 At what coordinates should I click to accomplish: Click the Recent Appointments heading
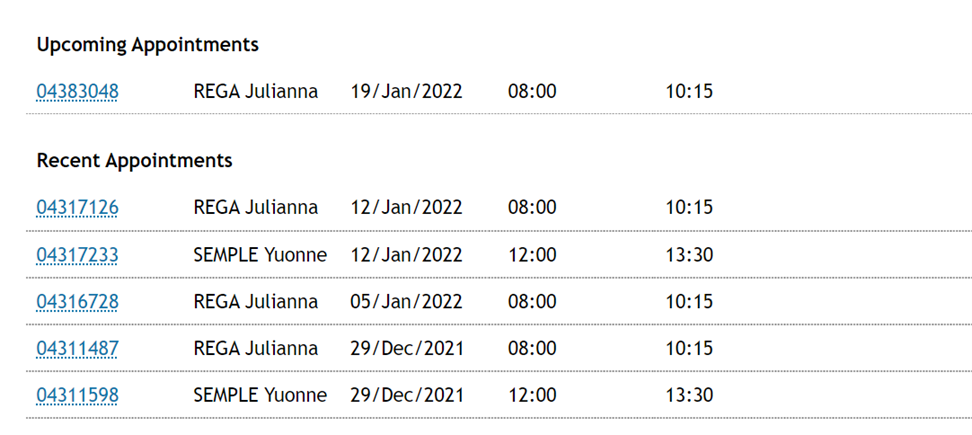[135, 160]
